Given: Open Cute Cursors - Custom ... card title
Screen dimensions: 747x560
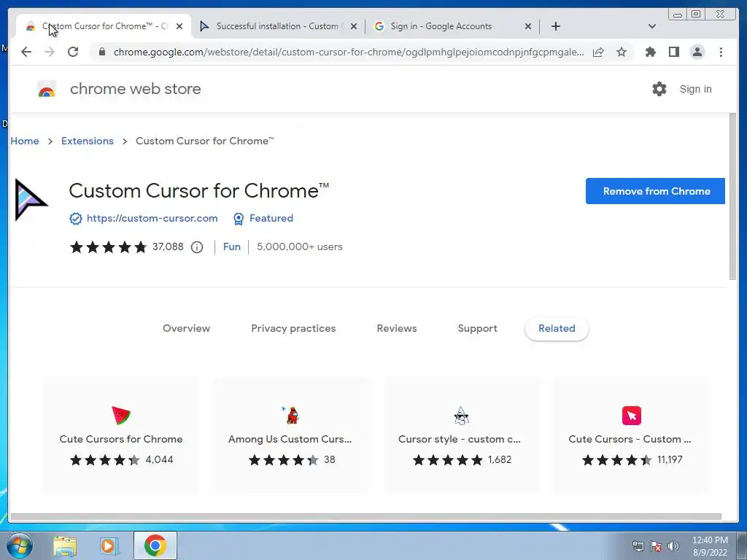Looking at the screenshot, I should point(630,439).
